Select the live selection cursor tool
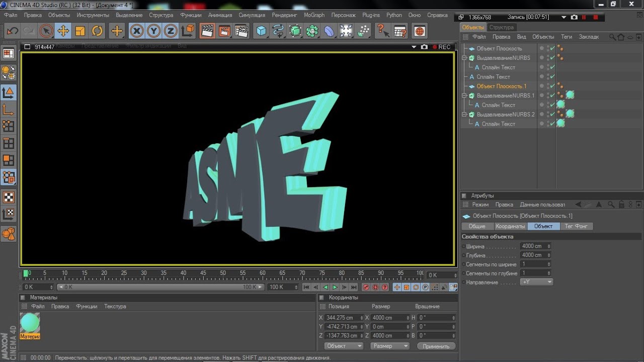The height and width of the screenshot is (362, 644). coord(46,31)
